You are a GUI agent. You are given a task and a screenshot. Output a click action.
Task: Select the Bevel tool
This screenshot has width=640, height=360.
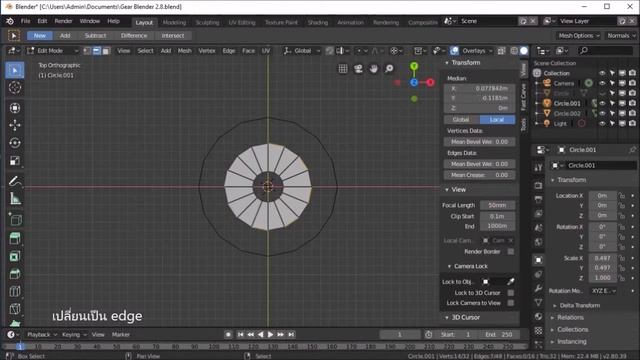(x=15, y=274)
